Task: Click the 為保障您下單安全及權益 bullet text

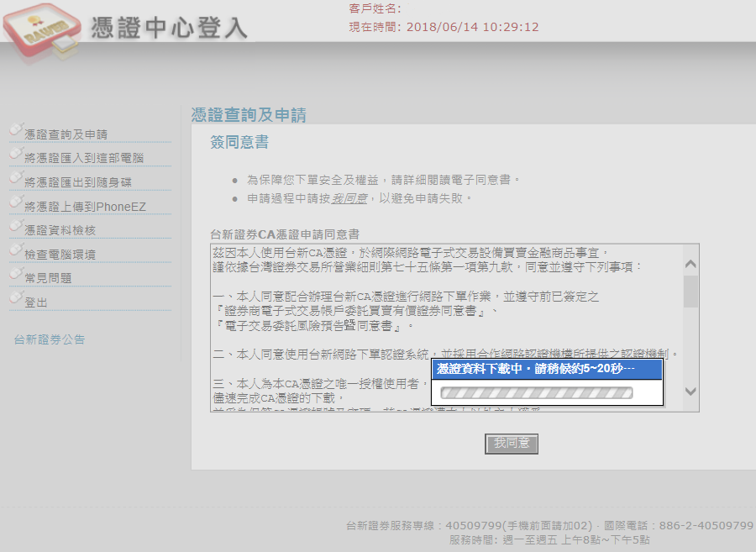Action: 384,180
